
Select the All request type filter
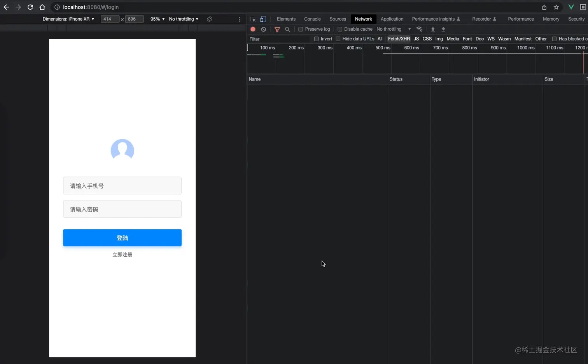[x=380, y=39]
